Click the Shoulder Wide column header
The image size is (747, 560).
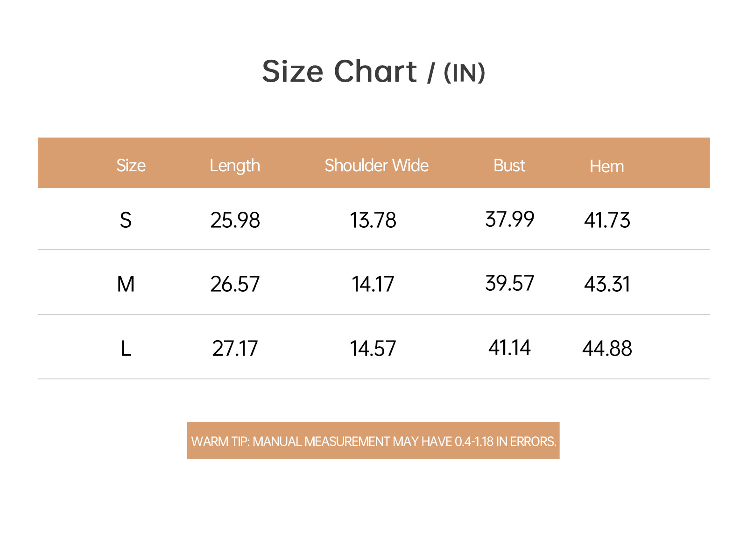[x=376, y=165]
